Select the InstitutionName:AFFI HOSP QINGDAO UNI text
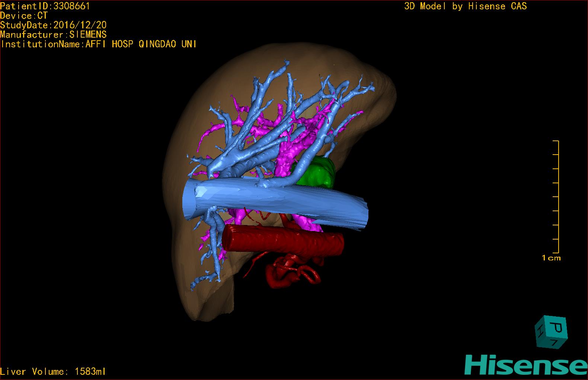The image size is (588, 380). 98,44
